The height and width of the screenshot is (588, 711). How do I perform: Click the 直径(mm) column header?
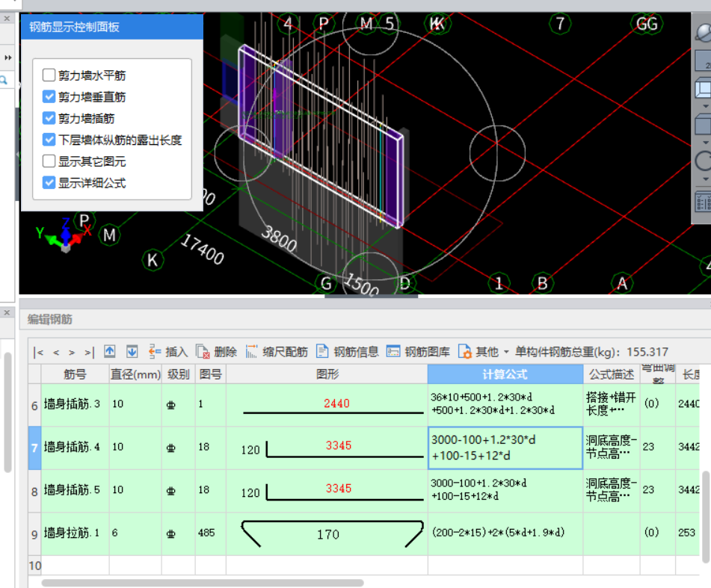135,374
